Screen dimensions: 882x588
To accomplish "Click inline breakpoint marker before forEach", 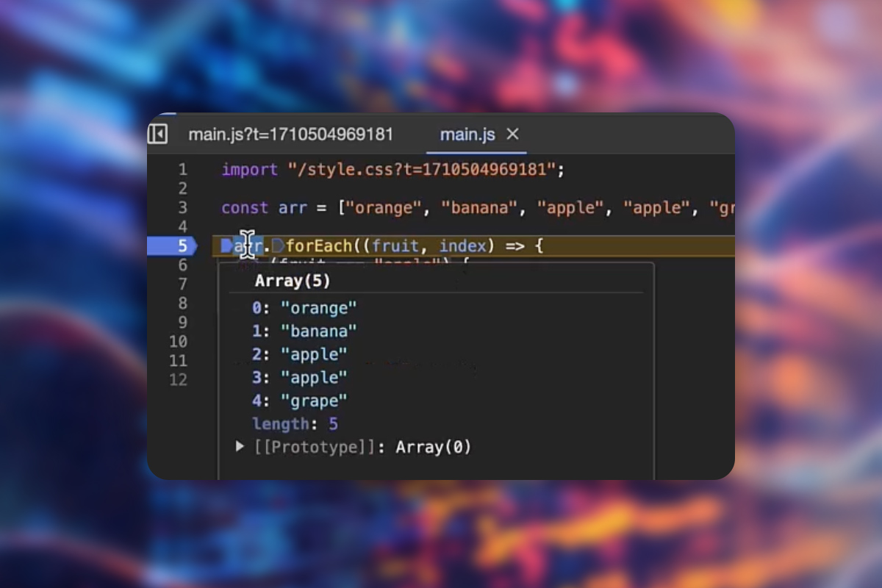I will click(x=278, y=245).
